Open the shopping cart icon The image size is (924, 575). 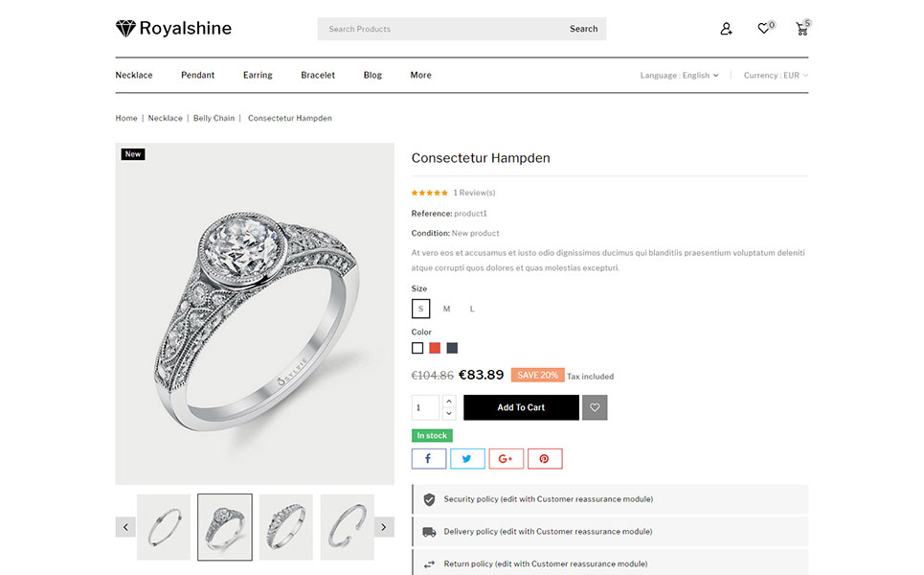click(x=801, y=29)
